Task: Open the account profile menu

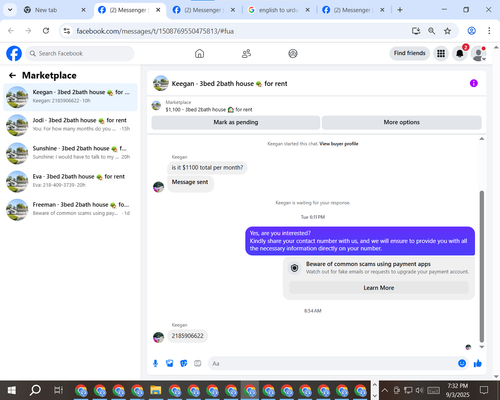Action: (x=478, y=54)
